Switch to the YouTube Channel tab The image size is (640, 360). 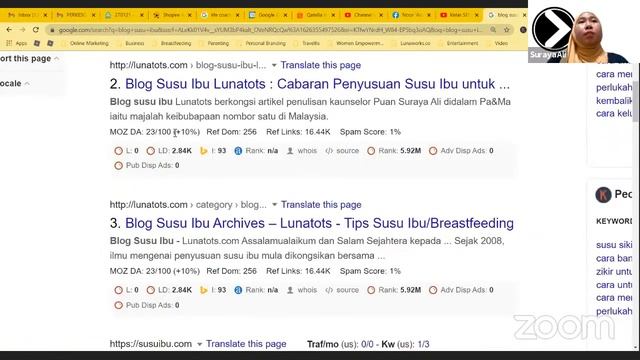(364, 15)
